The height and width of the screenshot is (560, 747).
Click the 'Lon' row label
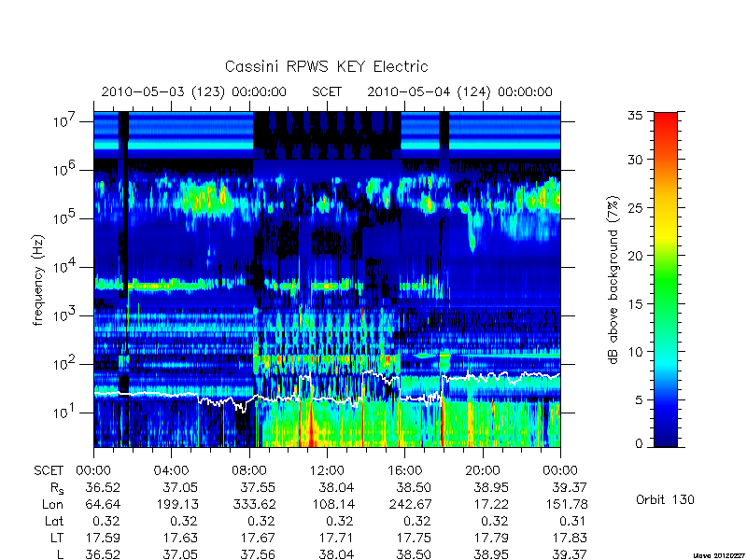tap(52, 504)
